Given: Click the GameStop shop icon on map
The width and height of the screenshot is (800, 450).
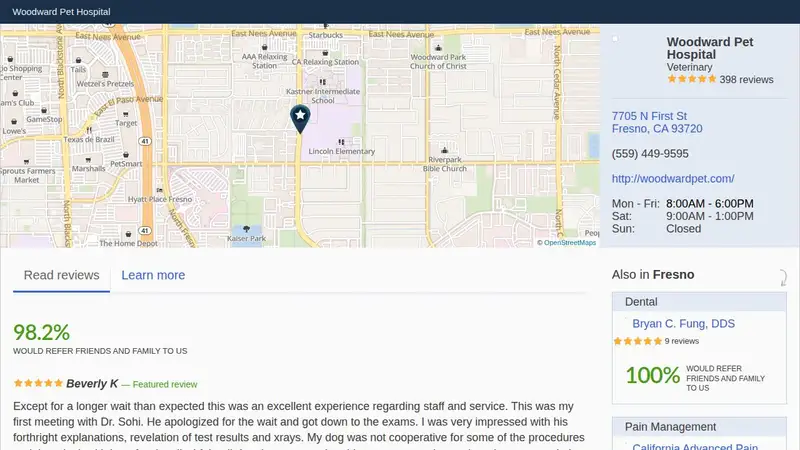Looking at the screenshot, I should [44, 110].
